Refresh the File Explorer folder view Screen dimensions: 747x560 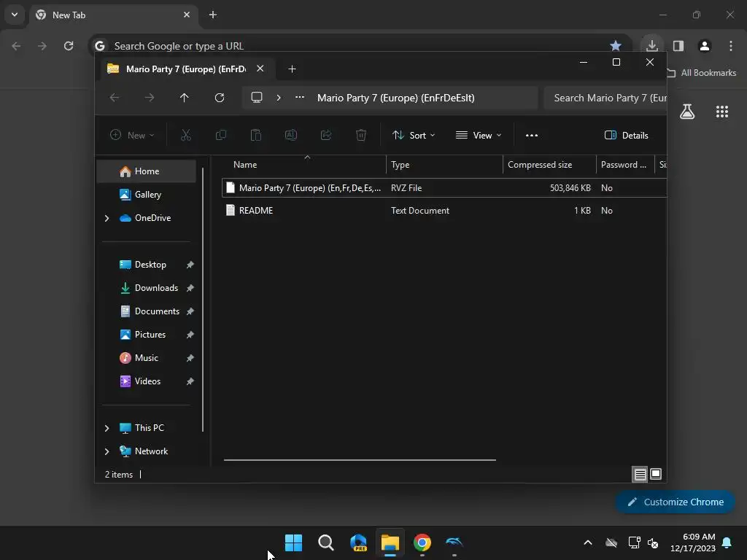(x=219, y=98)
